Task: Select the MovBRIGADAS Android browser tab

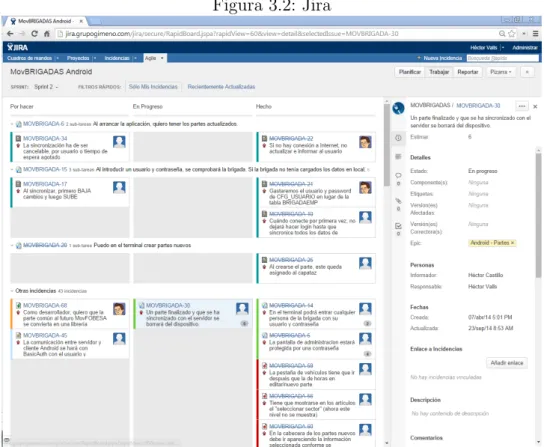Action: (46, 21)
